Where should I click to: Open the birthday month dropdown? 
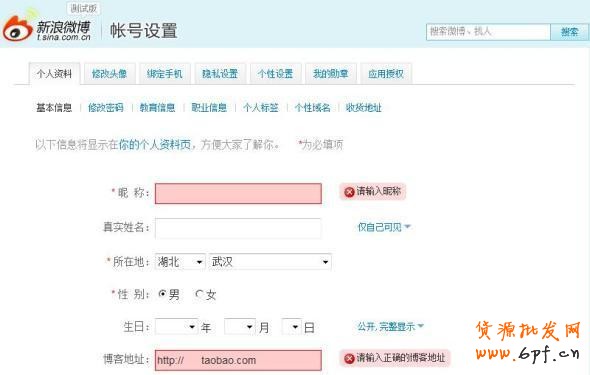click(x=240, y=326)
